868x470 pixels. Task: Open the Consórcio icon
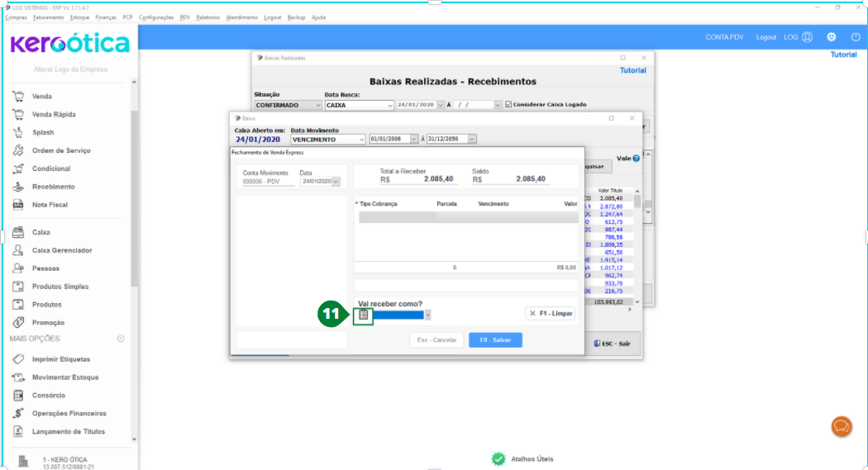(x=18, y=396)
